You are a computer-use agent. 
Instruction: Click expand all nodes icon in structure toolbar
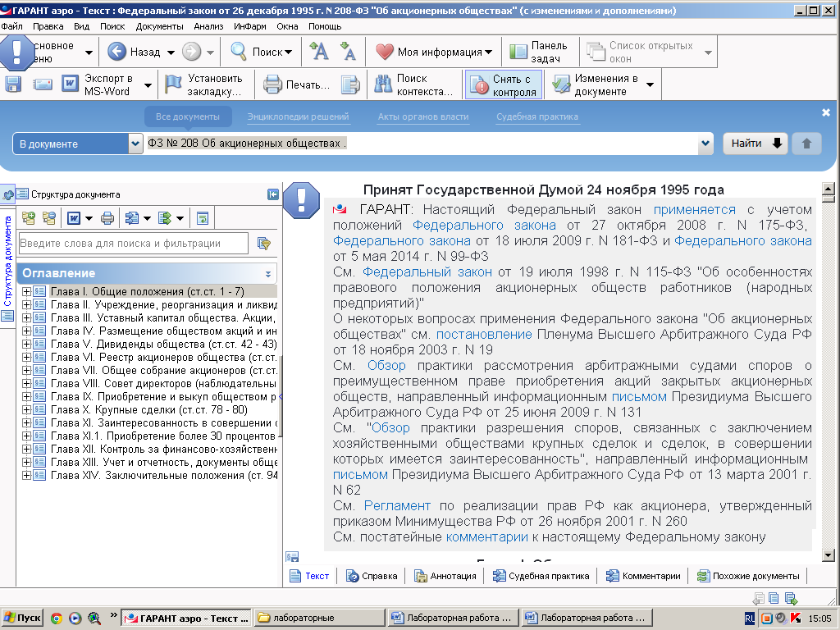click(x=29, y=218)
